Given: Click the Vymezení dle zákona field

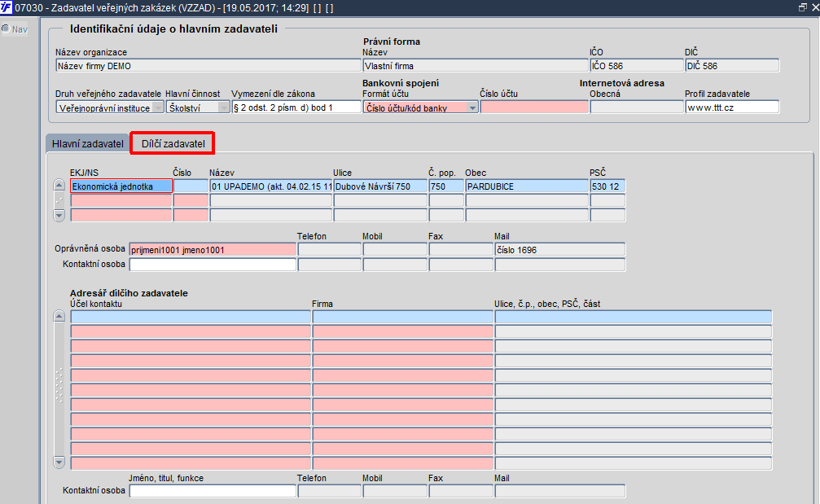Looking at the screenshot, I should coord(296,107).
